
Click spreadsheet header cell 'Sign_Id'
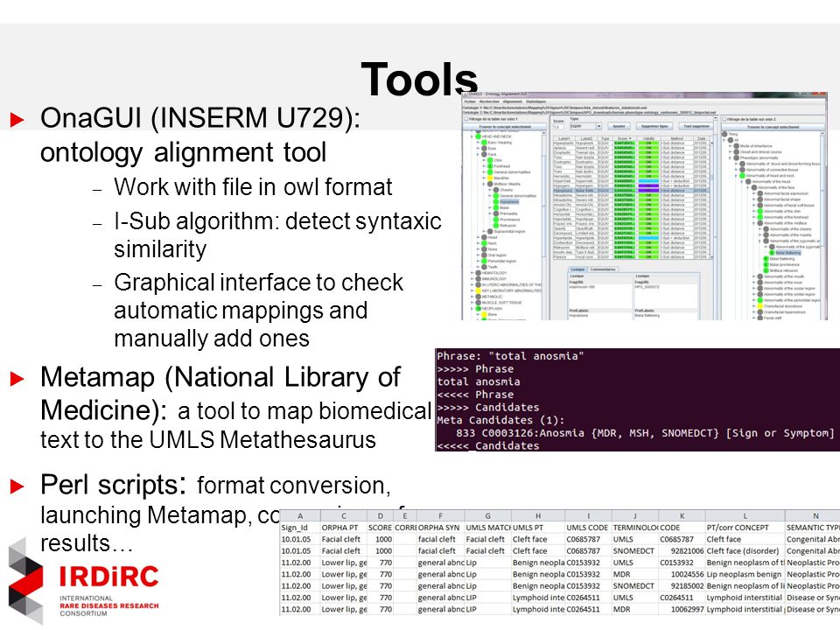(x=300, y=528)
